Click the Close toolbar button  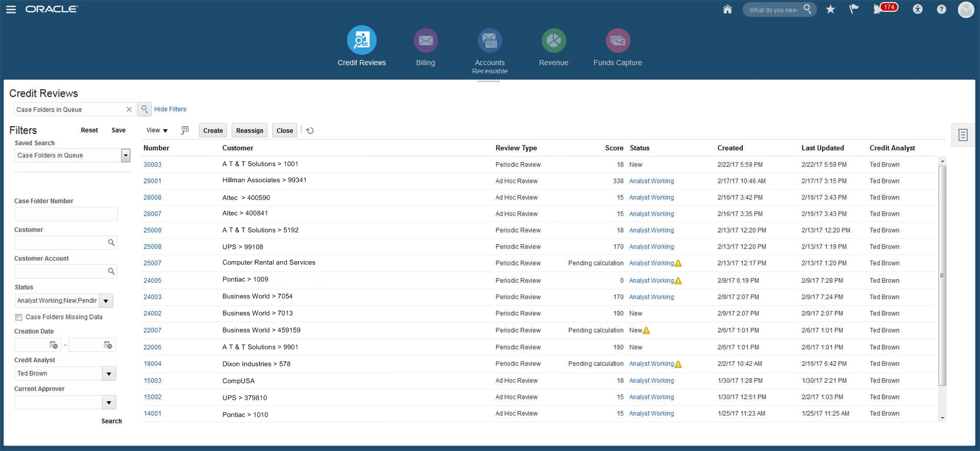click(x=284, y=130)
